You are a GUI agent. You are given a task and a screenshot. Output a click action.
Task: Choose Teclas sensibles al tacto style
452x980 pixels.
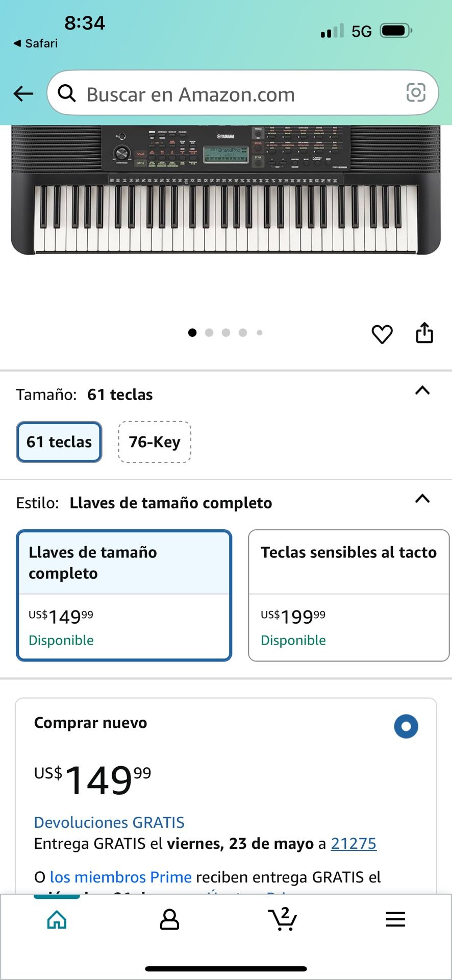[349, 595]
